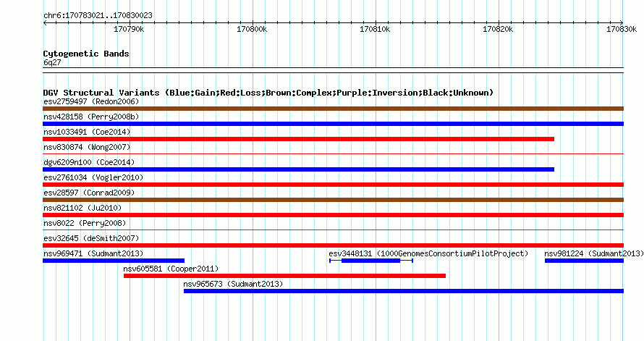The height and width of the screenshot is (341, 644).
Task: Open nsv969471 (Sudmant2013) label
Action: pos(93,253)
